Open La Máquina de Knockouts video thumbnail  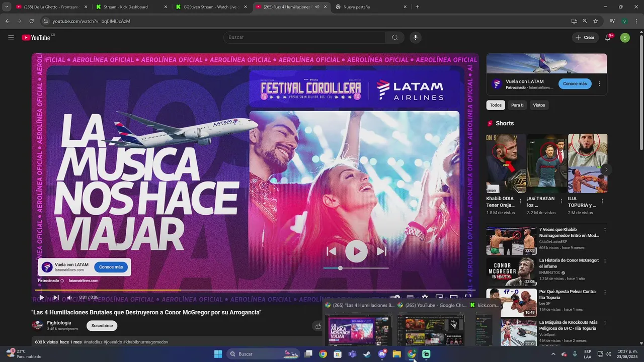click(x=511, y=333)
